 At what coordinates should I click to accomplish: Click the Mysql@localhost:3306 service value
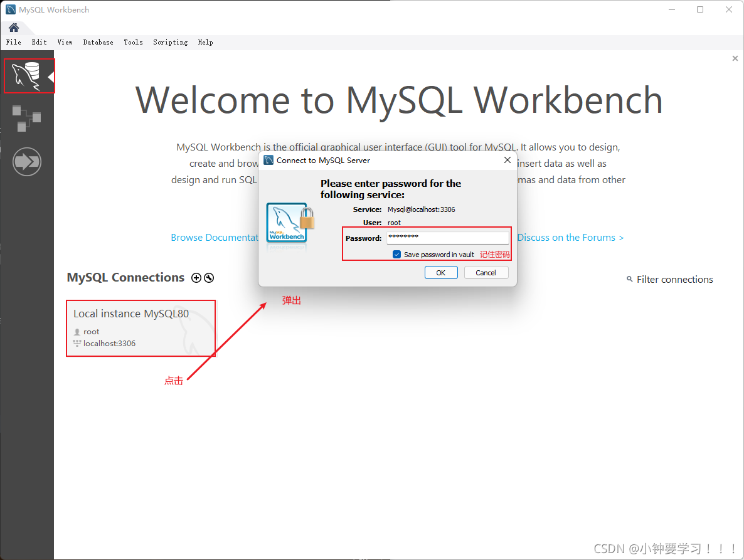pos(422,209)
